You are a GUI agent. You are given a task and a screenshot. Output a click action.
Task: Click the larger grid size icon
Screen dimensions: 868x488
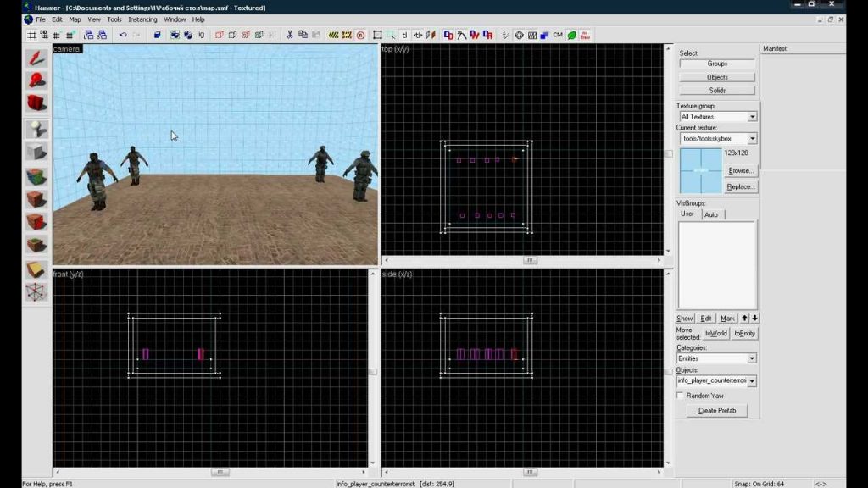pyautogui.click(x=70, y=35)
